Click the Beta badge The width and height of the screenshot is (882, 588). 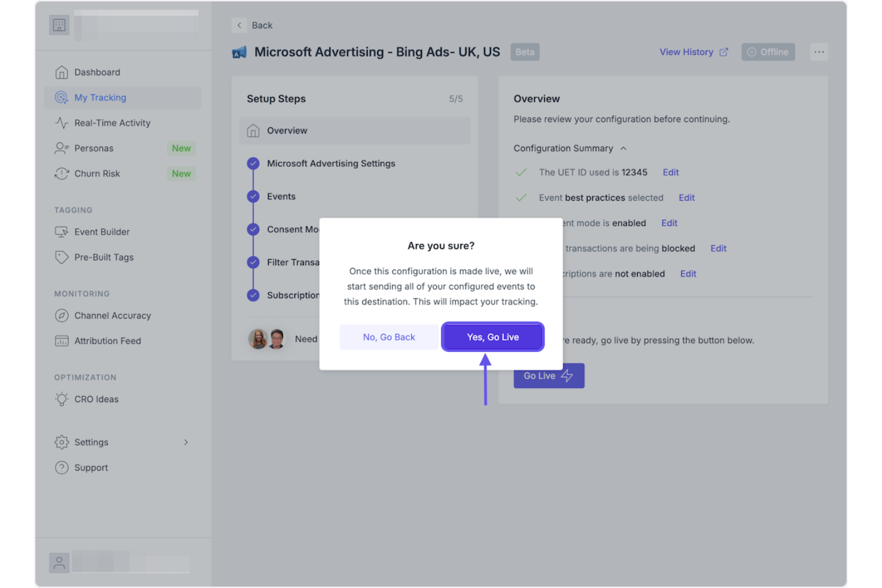coord(524,52)
